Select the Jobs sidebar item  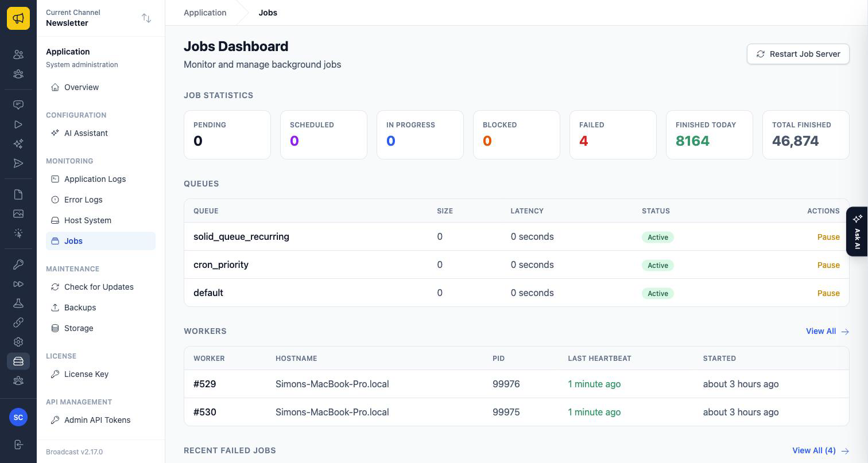coord(100,241)
